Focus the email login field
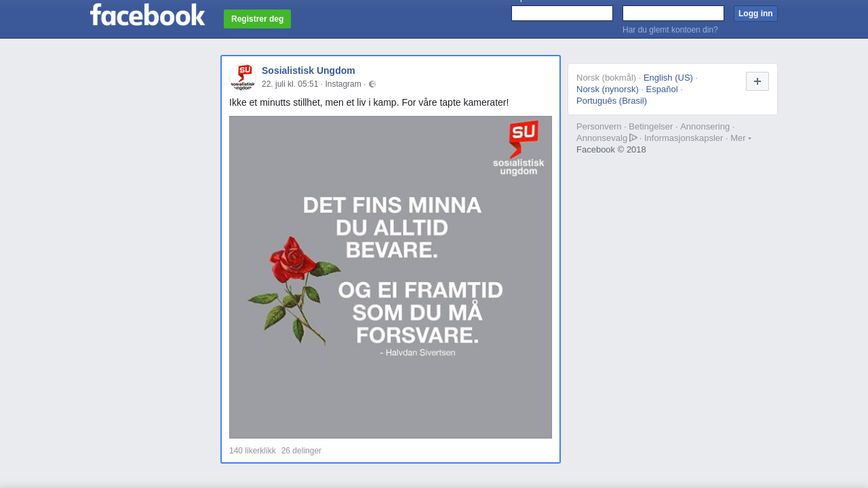The height and width of the screenshot is (488, 868). click(562, 14)
